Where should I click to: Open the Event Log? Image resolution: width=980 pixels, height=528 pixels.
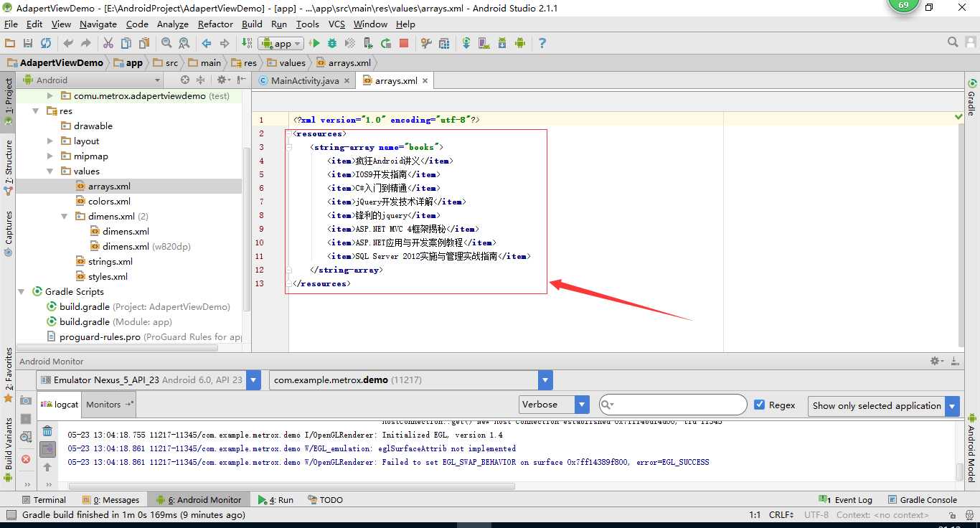point(845,500)
